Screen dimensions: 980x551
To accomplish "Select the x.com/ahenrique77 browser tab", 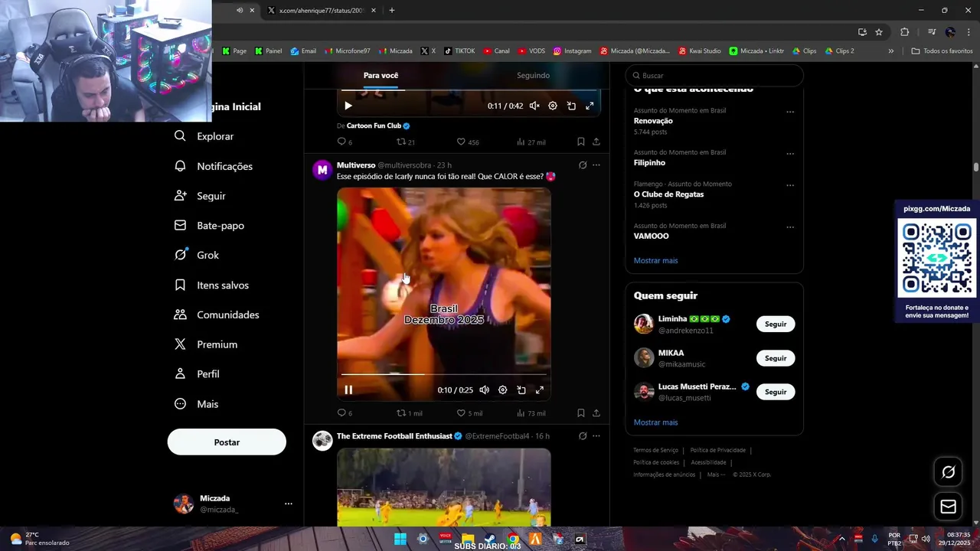I will pos(322,11).
